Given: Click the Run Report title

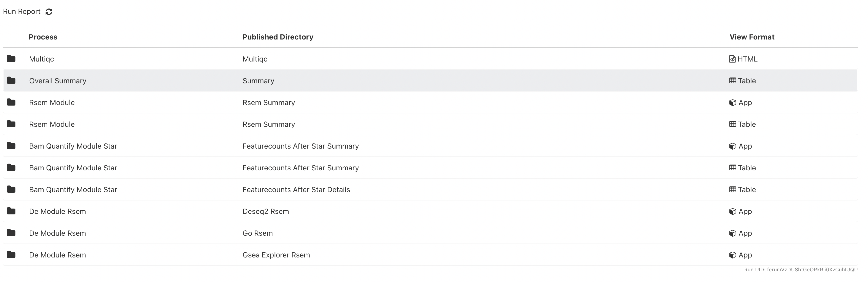Looking at the screenshot, I should click(22, 11).
